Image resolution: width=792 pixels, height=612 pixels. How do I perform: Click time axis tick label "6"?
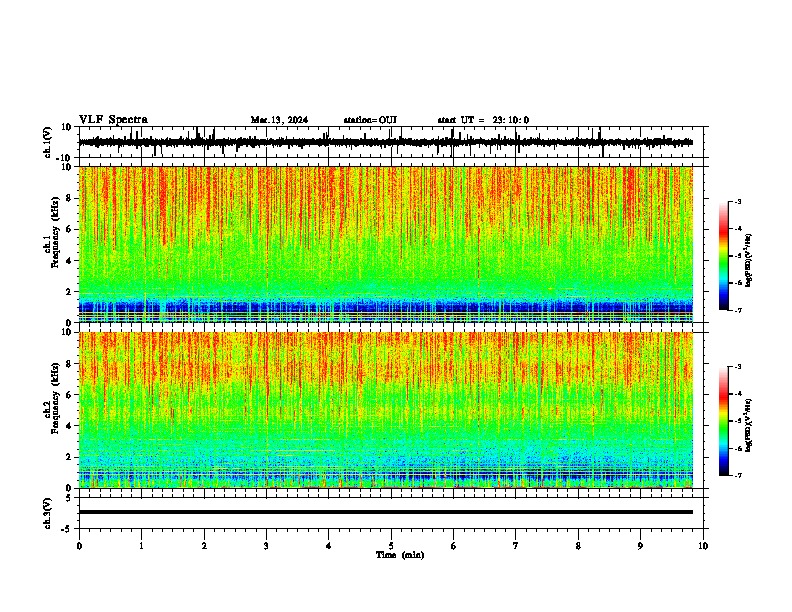click(x=454, y=546)
